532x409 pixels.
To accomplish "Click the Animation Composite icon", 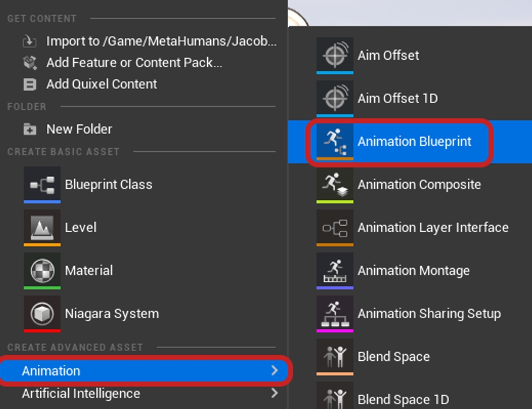I will point(335,184).
